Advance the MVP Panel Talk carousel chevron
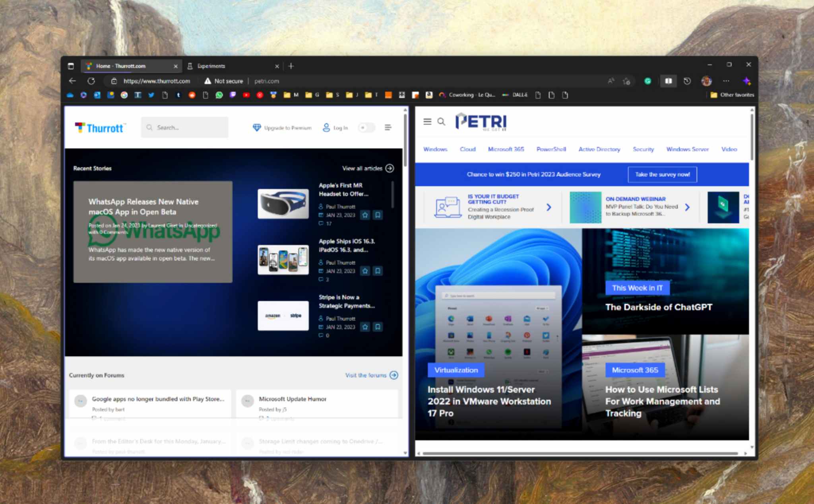 (688, 207)
